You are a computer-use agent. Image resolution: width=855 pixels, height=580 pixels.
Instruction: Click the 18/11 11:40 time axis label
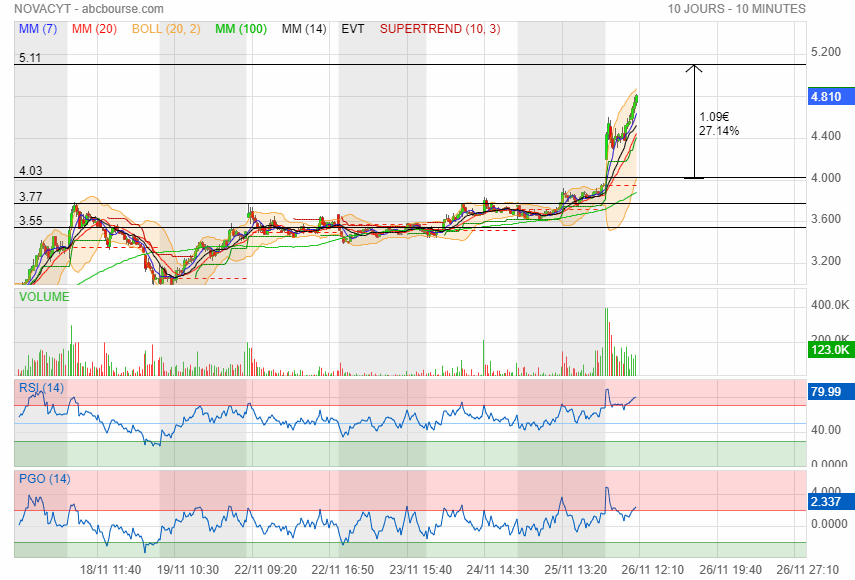111,570
